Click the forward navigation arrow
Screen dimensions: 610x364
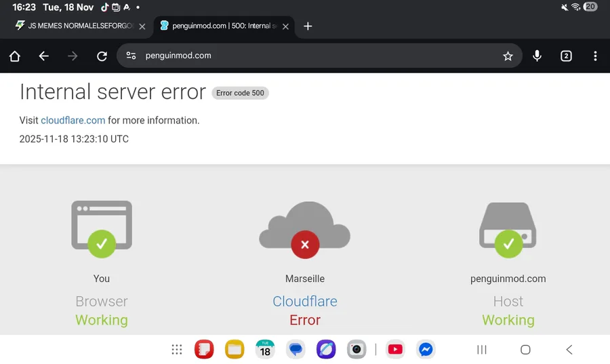point(73,56)
